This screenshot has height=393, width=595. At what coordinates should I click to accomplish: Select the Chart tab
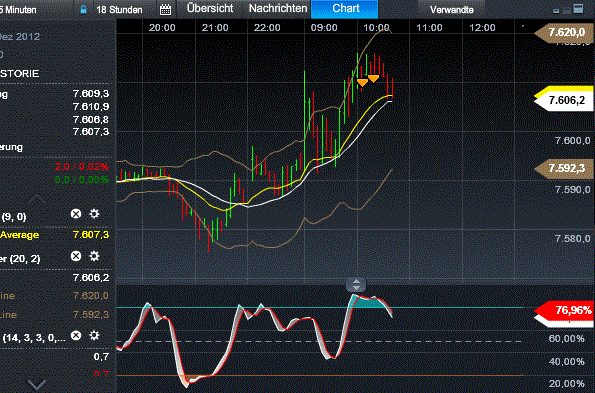[345, 9]
